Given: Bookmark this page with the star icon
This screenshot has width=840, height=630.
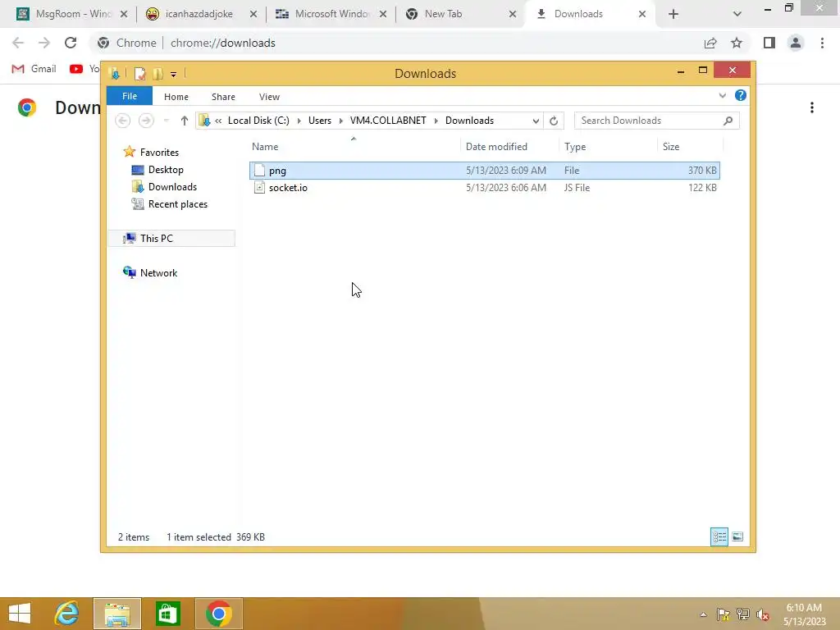Looking at the screenshot, I should click(737, 43).
